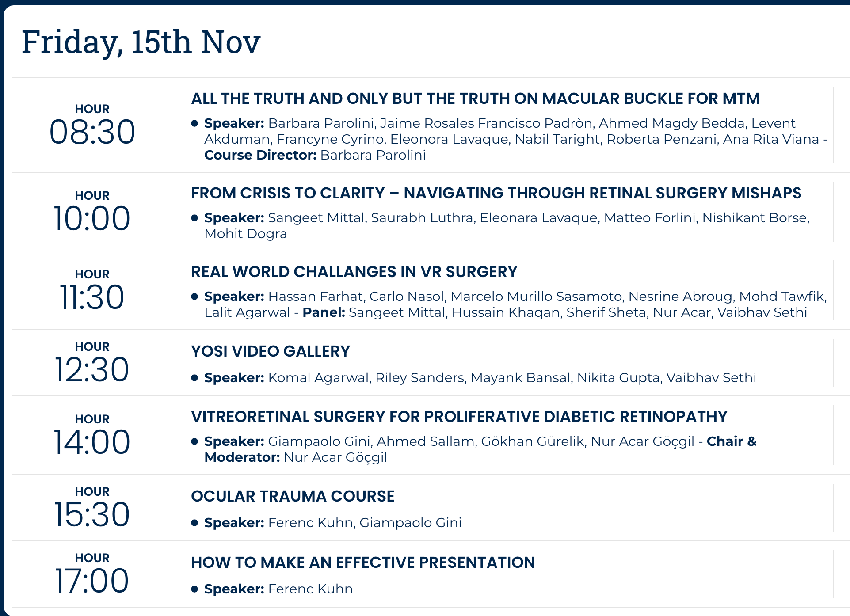Image resolution: width=850 pixels, height=616 pixels.
Task: Open the YOSI Video Gallery session
Action: 271,351
